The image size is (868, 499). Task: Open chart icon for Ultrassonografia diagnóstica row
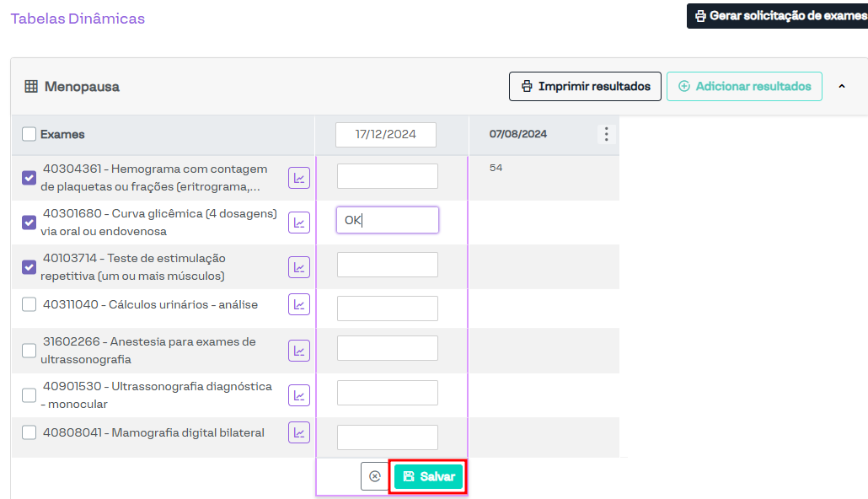299,394
